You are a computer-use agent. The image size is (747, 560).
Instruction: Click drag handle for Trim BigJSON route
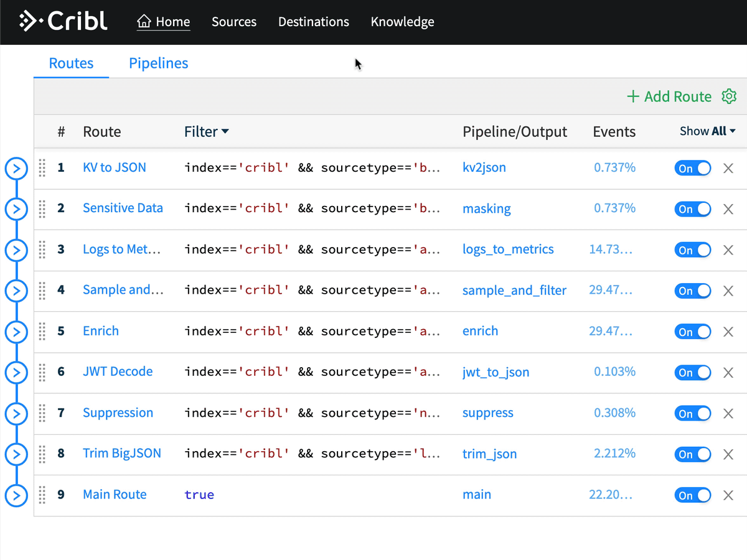click(x=42, y=454)
